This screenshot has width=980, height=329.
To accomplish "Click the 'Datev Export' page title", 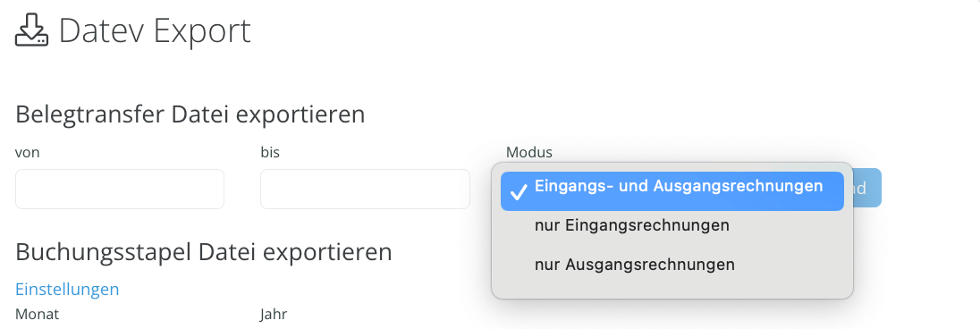I will click(x=155, y=30).
